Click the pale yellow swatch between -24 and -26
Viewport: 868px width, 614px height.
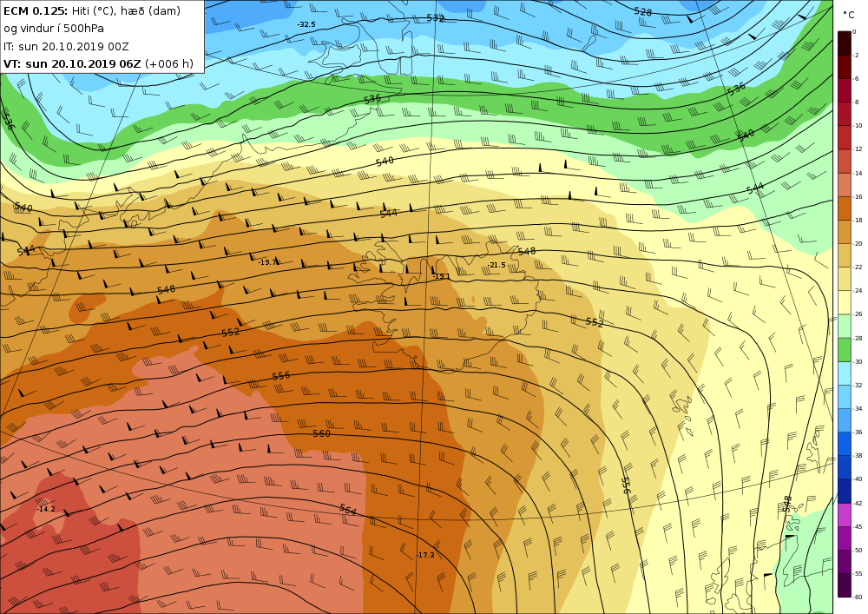pos(845,302)
